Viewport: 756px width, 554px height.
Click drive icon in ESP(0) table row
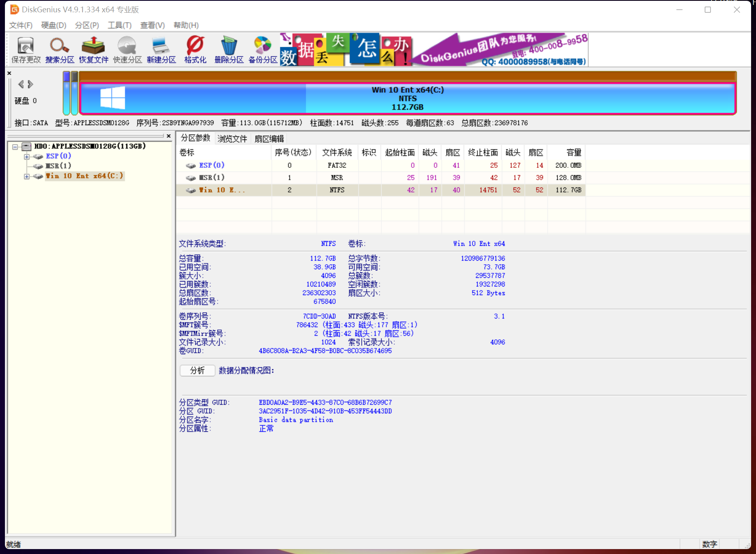[x=190, y=165]
